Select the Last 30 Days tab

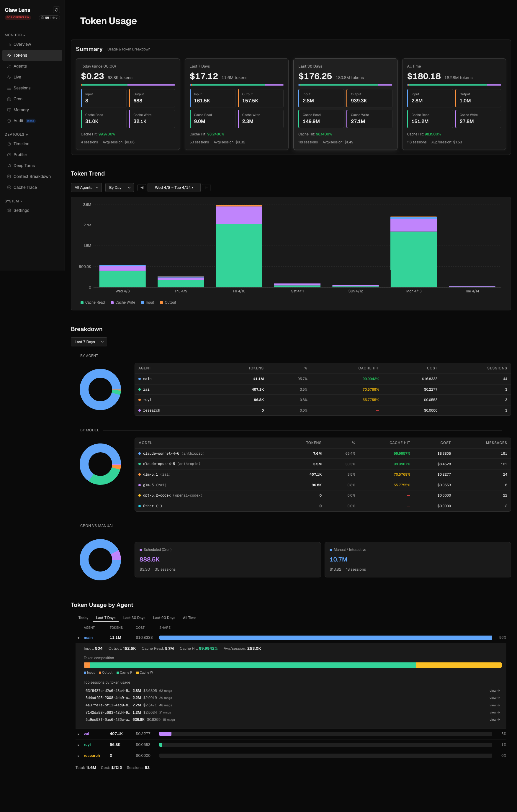(x=134, y=618)
